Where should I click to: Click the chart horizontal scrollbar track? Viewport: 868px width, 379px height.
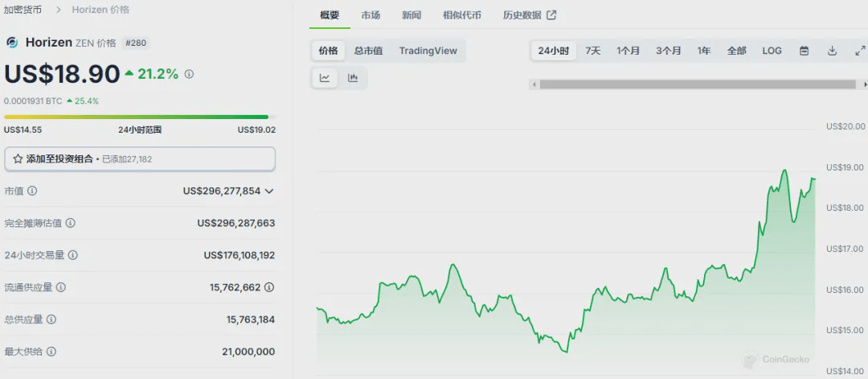coord(698,84)
